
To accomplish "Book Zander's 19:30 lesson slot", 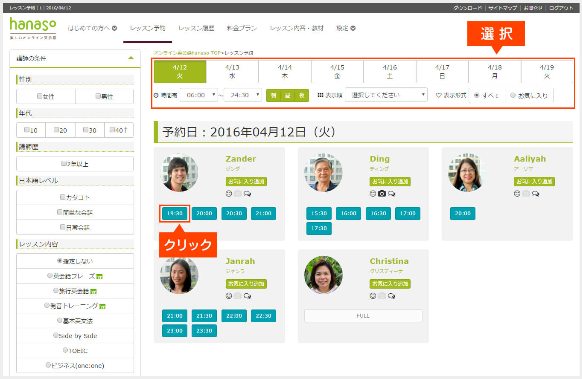I will 174,213.
